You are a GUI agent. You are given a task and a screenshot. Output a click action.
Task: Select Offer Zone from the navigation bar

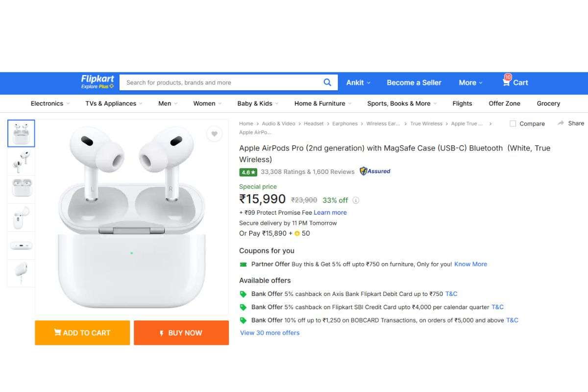(x=504, y=103)
